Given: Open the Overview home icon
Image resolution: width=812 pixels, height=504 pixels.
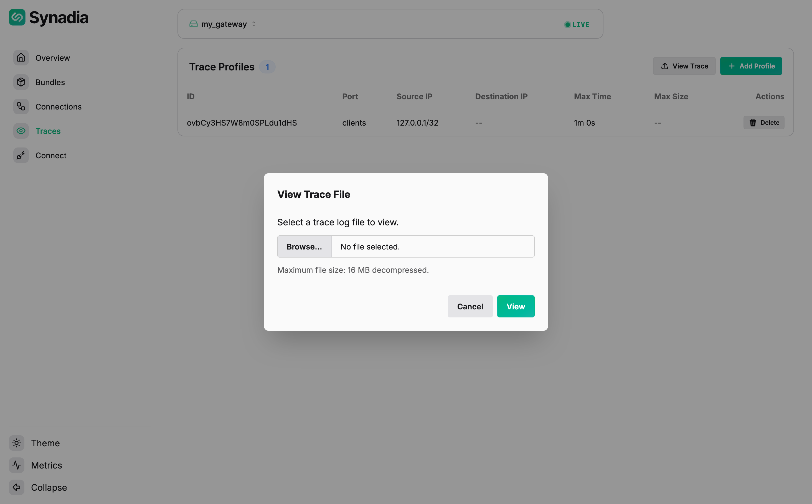Looking at the screenshot, I should pos(21,58).
